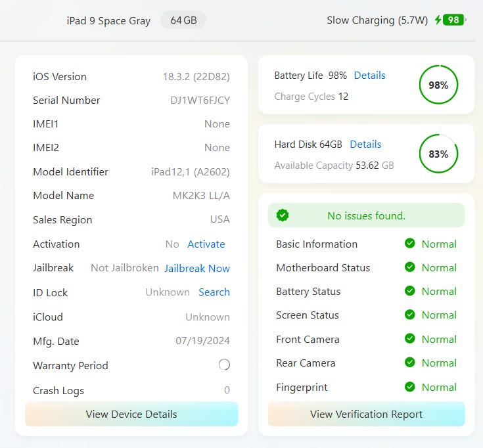Open the View Verification Report button
This screenshot has height=448, width=483.
[x=366, y=414]
